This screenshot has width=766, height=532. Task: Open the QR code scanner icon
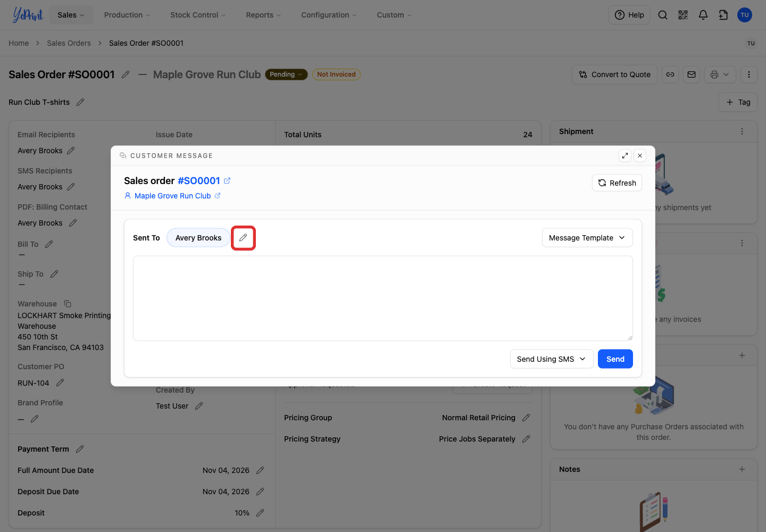683,15
